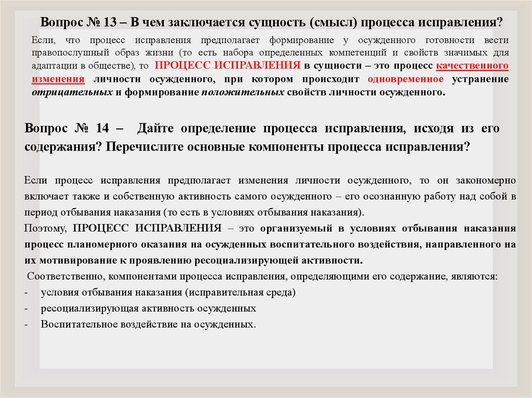Click the red text "ПРОЦЕСС ИСПРАВЛЕНИЯ"
Viewport: 532px width, 398px height.
(228, 65)
